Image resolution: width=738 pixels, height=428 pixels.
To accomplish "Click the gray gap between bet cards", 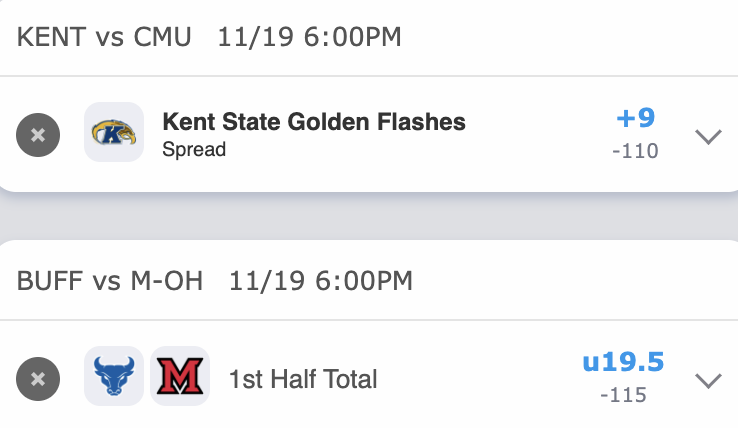I will [369, 215].
